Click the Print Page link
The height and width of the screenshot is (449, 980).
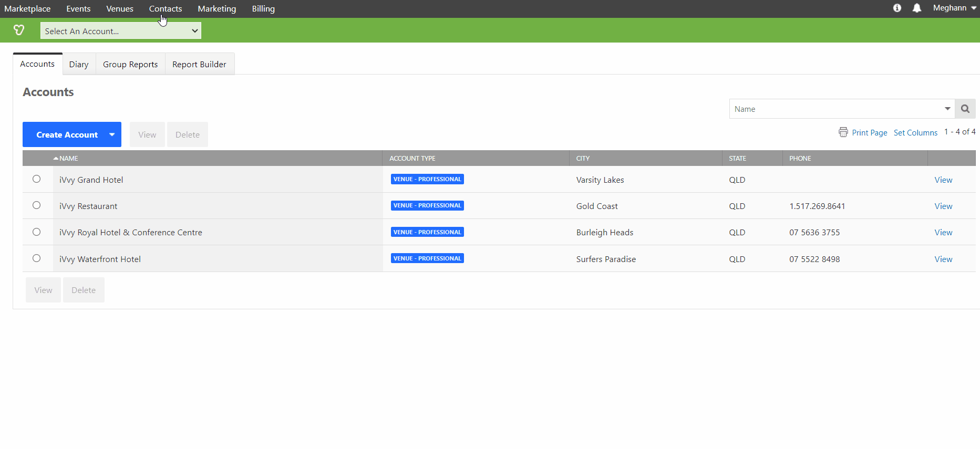pos(869,133)
